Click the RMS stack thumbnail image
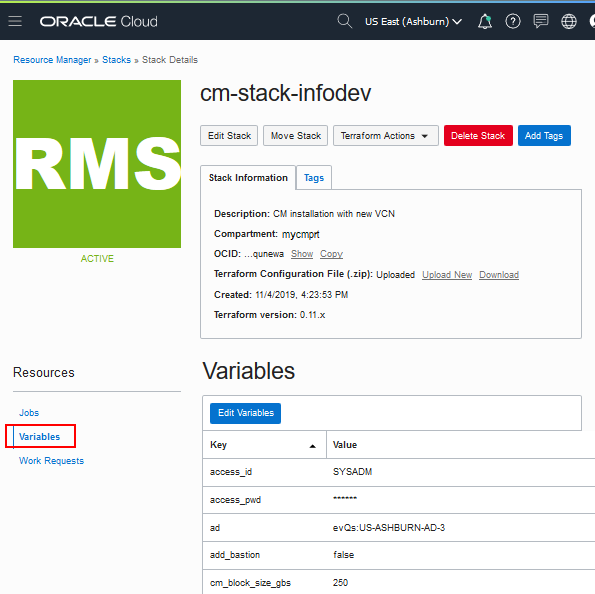Screen dimensions: 595x594 tap(97, 164)
